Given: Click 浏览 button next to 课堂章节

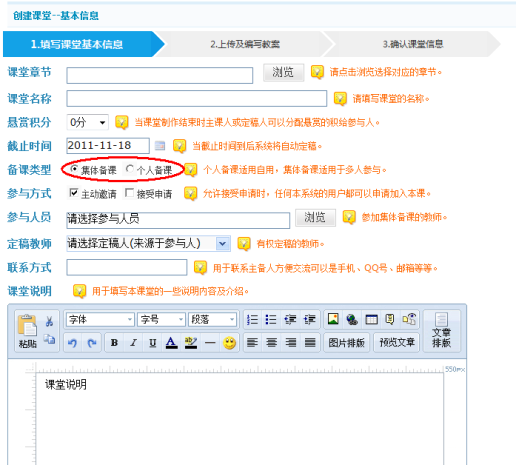Looking at the screenshot, I should 283,72.
